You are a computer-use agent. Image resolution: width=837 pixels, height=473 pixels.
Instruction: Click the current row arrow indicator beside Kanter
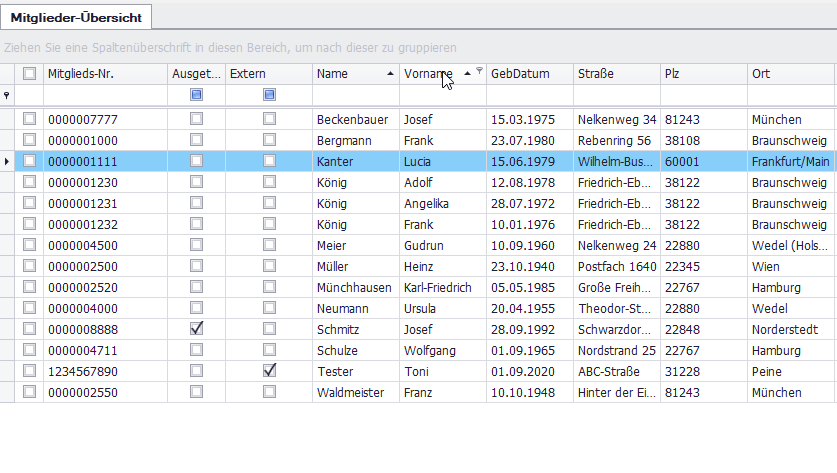tap(8, 160)
